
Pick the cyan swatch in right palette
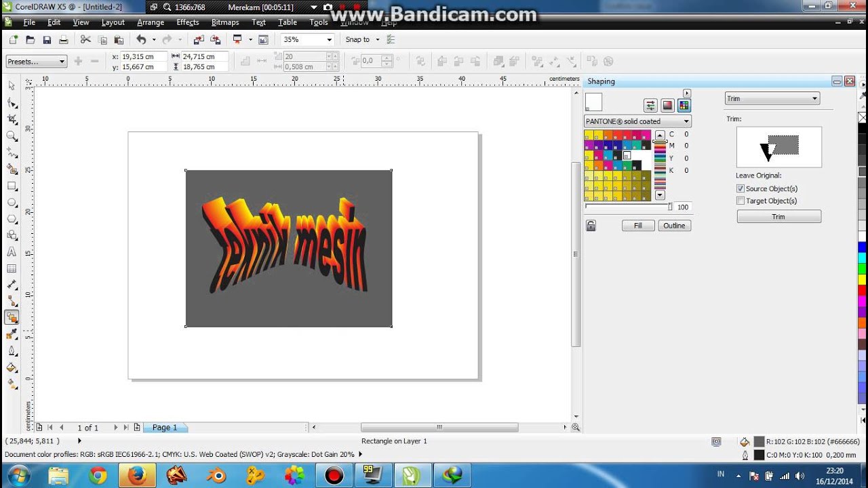coord(863,258)
